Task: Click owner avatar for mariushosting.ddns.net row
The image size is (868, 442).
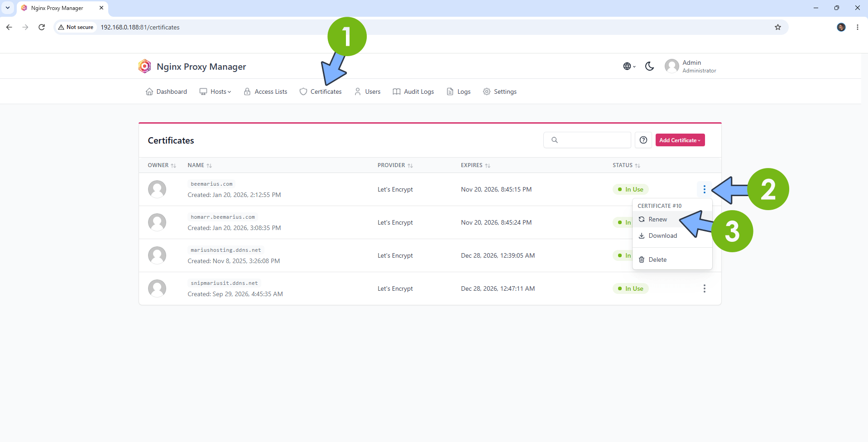Action: pos(157,255)
